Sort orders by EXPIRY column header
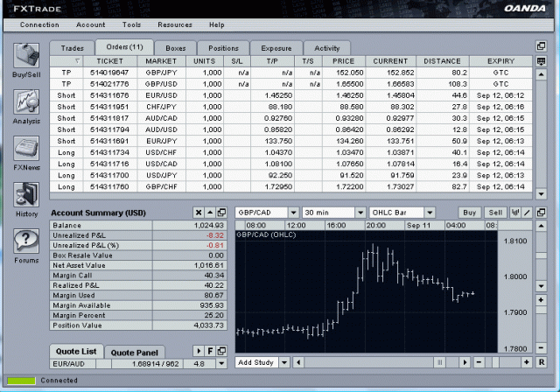 (x=500, y=61)
